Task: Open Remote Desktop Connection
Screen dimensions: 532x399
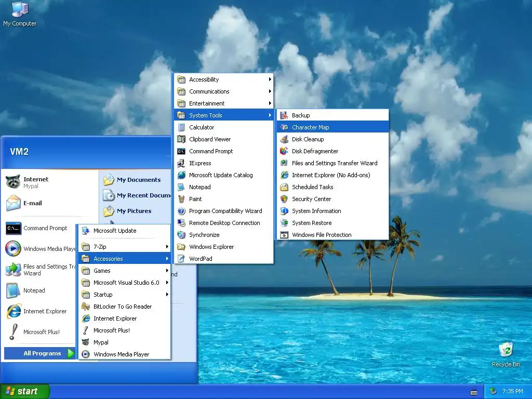Action: click(223, 223)
